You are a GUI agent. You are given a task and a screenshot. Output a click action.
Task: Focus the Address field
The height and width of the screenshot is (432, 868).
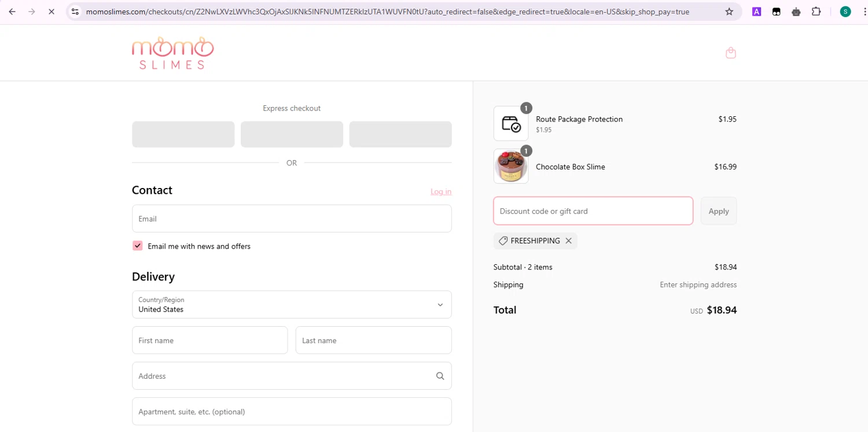292,376
